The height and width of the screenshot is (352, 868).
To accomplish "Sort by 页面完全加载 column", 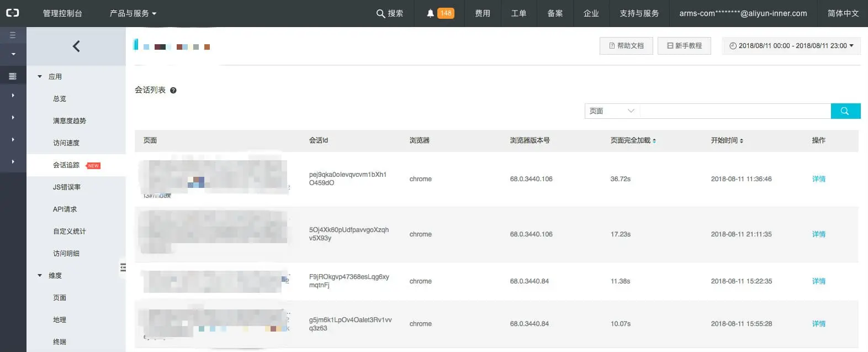I will (633, 141).
